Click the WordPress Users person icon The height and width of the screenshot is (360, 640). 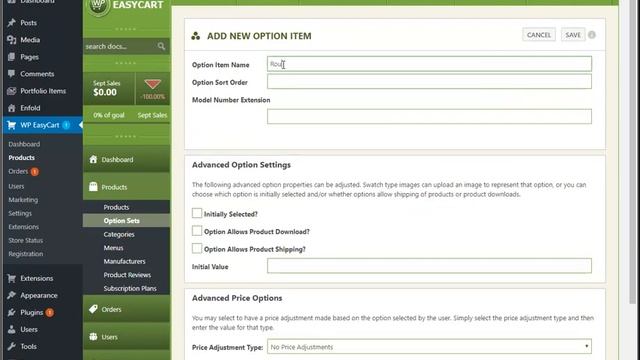11,329
